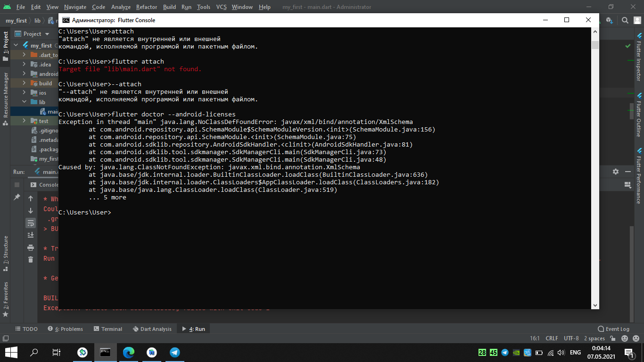Open the Windows Start menu

point(11,352)
